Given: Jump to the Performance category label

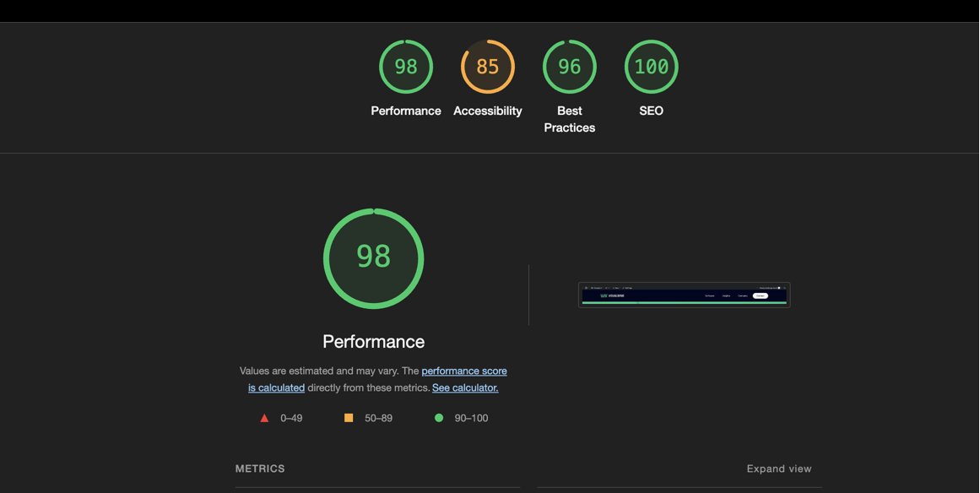Looking at the screenshot, I should [x=406, y=111].
